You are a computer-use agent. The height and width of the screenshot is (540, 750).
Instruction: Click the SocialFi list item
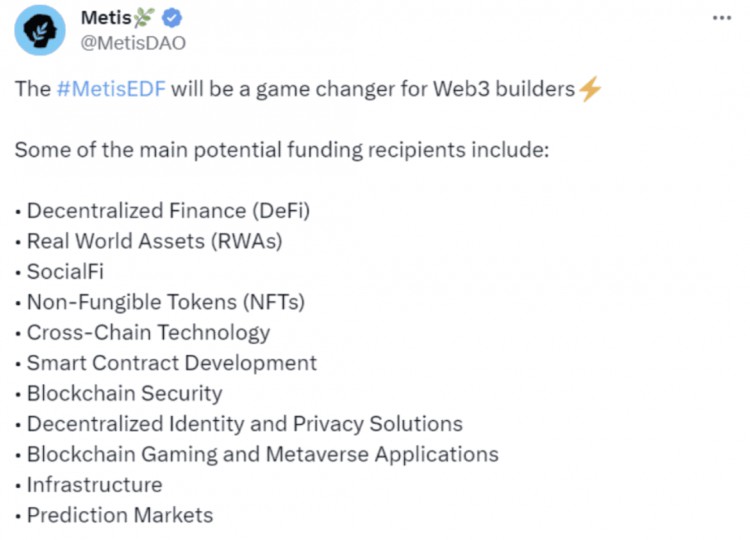point(65,272)
